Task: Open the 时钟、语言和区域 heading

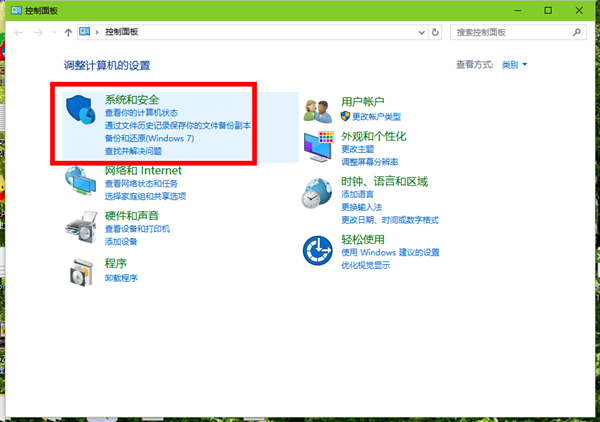Action: click(x=384, y=181)
